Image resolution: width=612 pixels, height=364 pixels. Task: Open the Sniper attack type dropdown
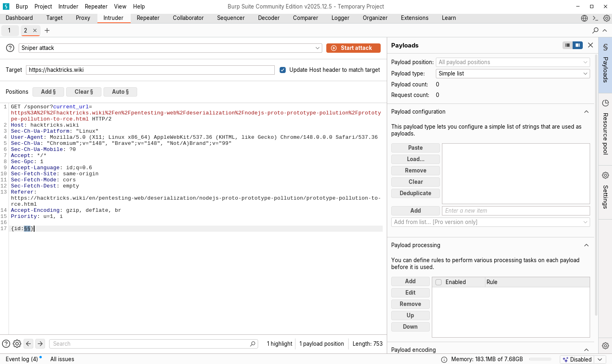[170, 48]
